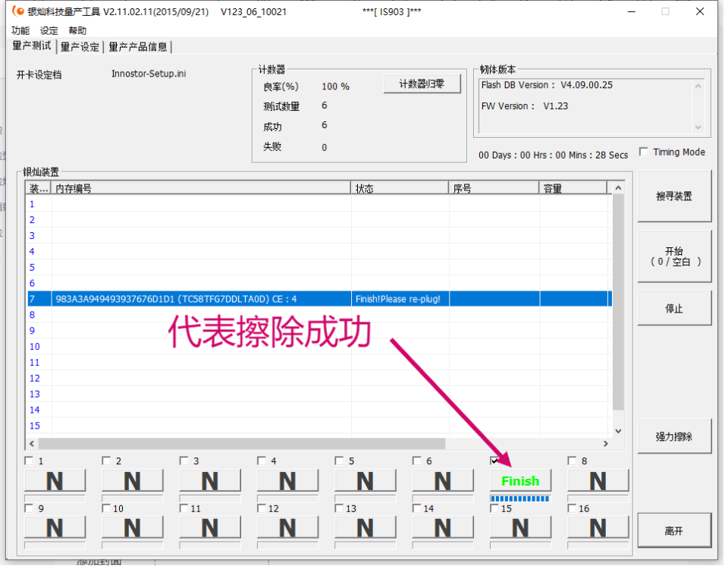The width and height of the screenshot is (728, 569).
Task: Click the N status indicator for port 1
Action: (x=55, y=480)
